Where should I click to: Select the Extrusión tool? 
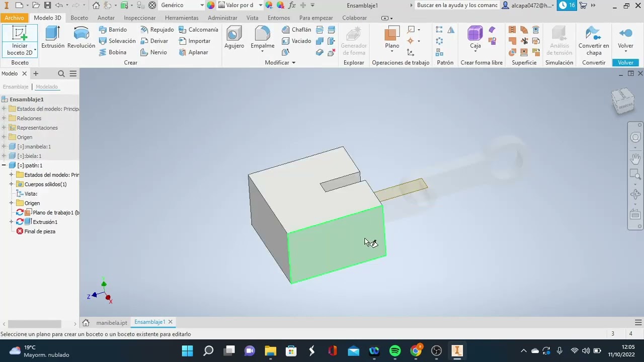(53, 38)
